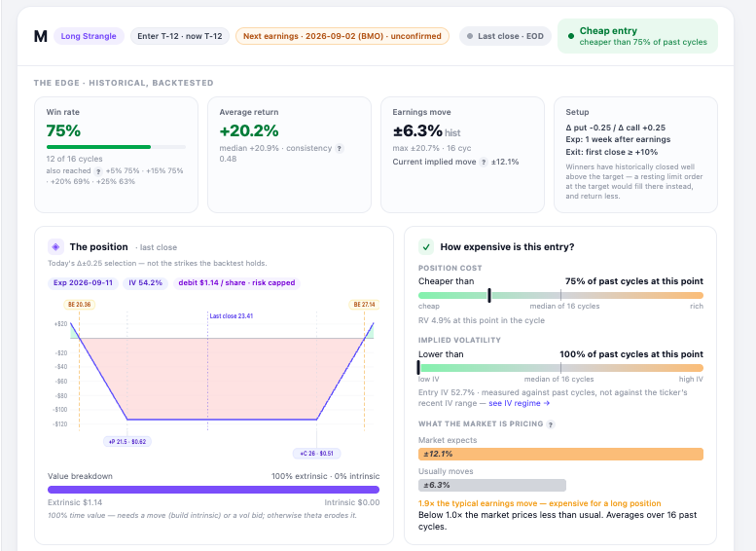Click the BE 27.14 breakeven marker
Viewport: 756px width, 551px height.
click(x=364, y=305)
